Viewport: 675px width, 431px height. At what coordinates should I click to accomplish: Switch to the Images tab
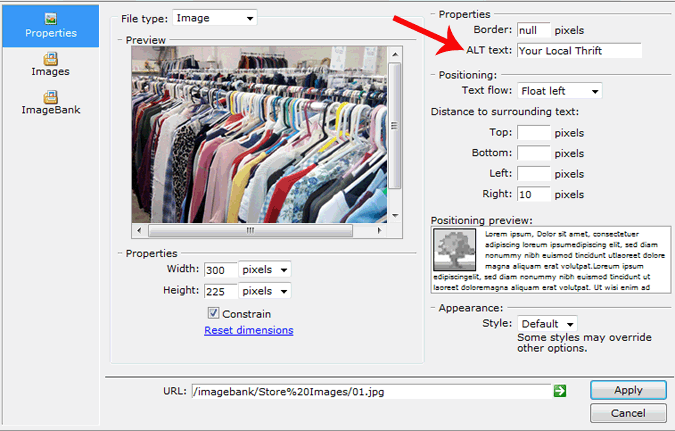(50, 65)
